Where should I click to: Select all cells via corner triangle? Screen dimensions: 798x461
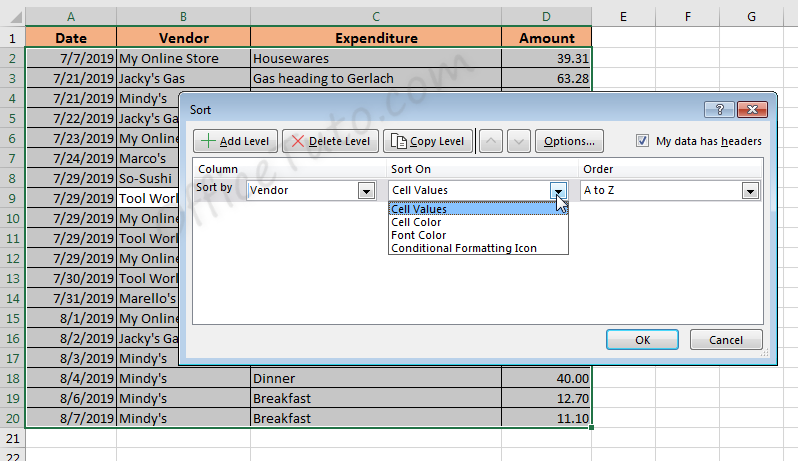(x=15, y=17)
